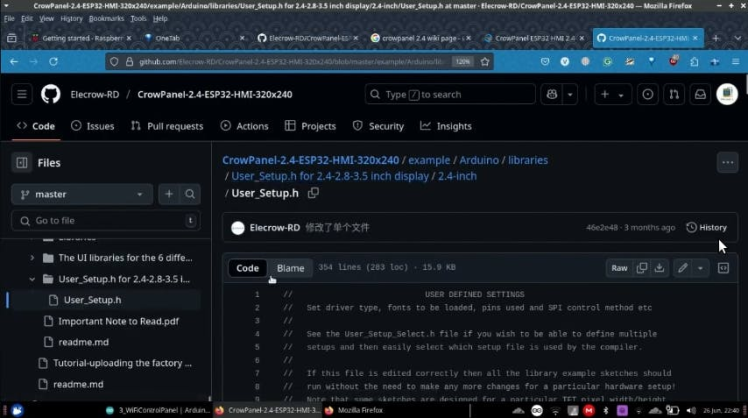
Task: Search this repository with magnifier icon
Action: pyautogui.click(x=190, y=194)
